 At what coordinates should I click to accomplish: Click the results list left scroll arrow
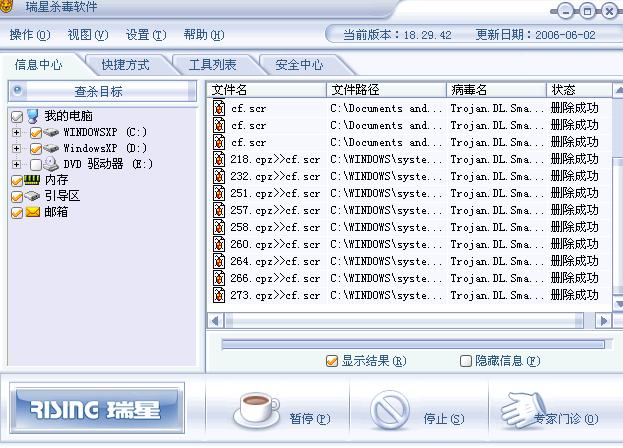coord(215,320)
